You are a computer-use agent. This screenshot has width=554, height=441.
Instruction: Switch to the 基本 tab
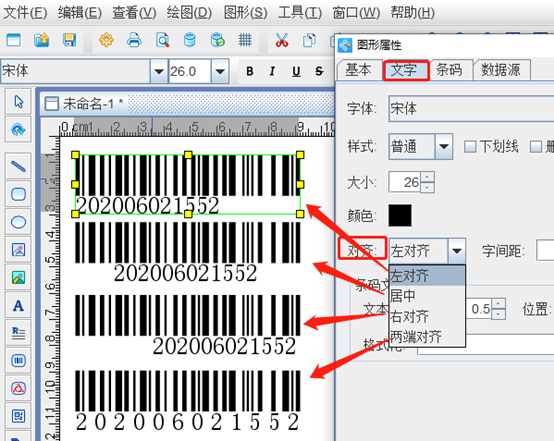coord(359,70)
